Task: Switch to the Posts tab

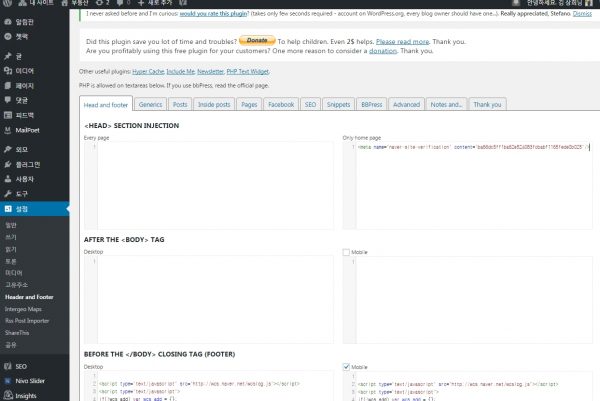Action: click(x=180, y=104)
